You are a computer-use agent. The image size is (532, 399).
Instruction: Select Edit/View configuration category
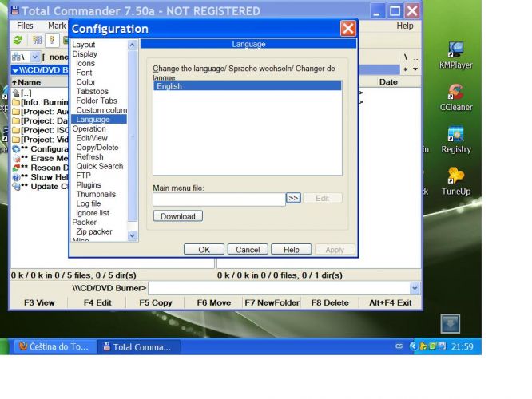pyautogui.click(x=92, y=138)
